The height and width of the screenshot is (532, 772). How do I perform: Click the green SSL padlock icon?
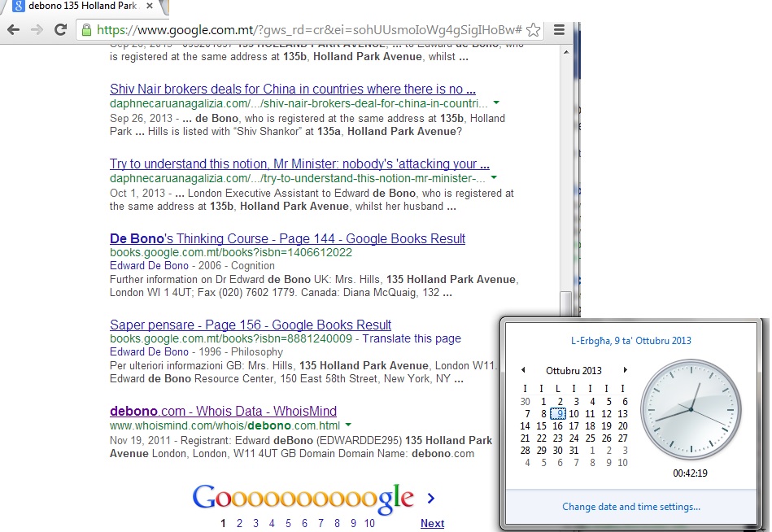point(86,30)
